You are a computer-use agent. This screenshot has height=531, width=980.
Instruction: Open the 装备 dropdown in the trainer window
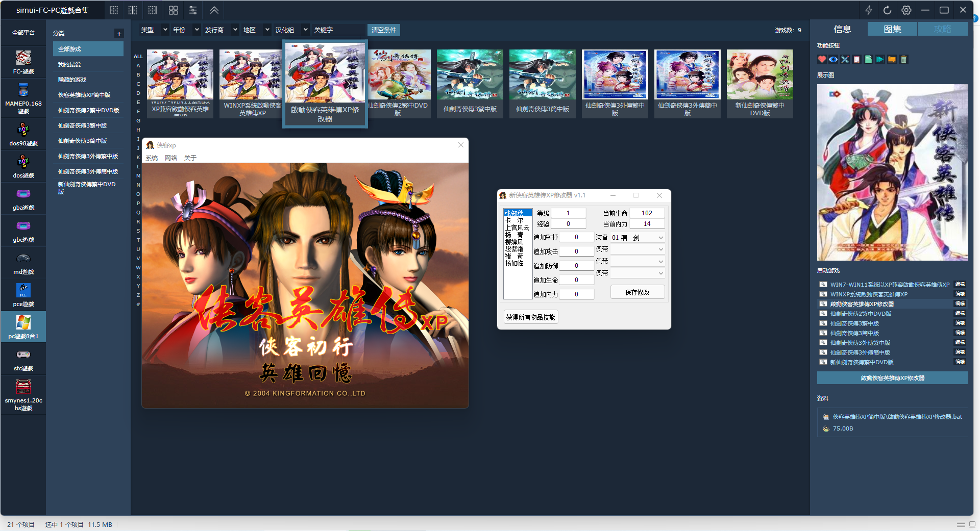click(x=660, y=237)
